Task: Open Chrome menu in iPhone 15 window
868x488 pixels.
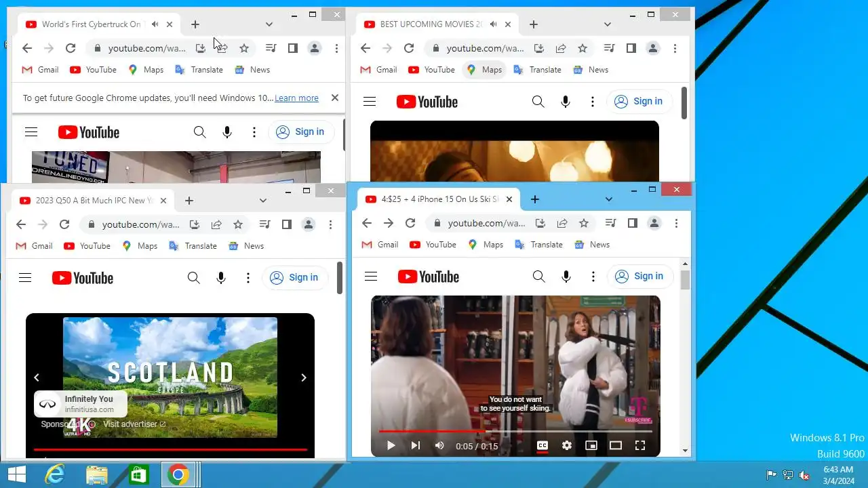Action: (676, 223)
